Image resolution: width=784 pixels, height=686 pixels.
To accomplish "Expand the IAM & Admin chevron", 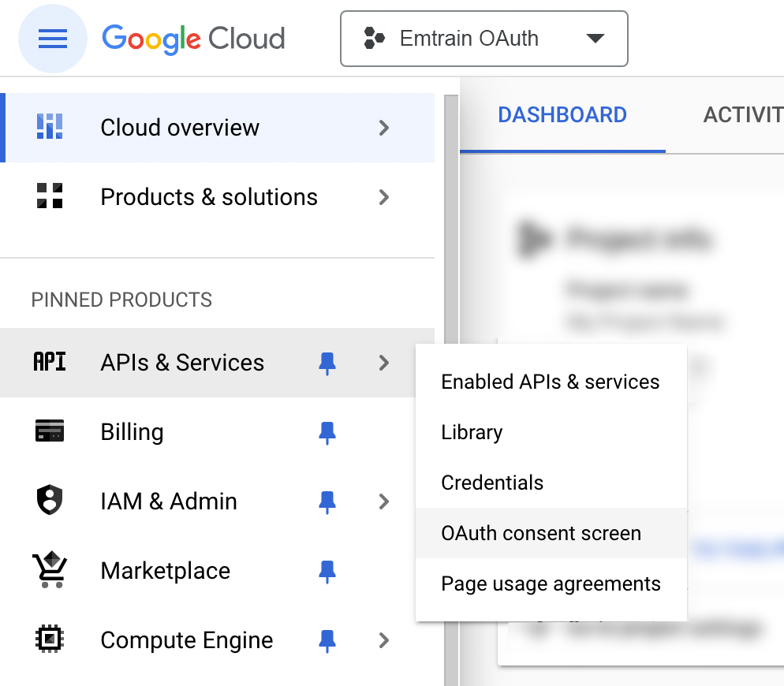I will 384,501.
